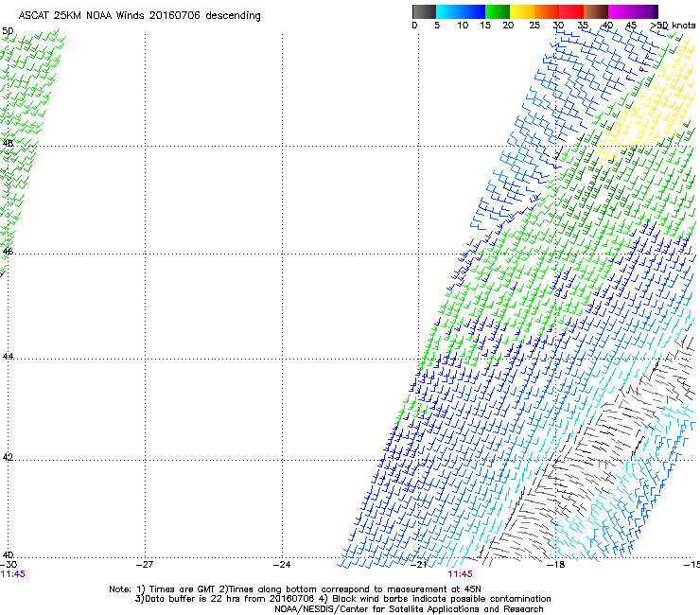Viewport: 700px width, 615px height.
Task: Click the latitude label '44'
Action: (x=8, y=357)
